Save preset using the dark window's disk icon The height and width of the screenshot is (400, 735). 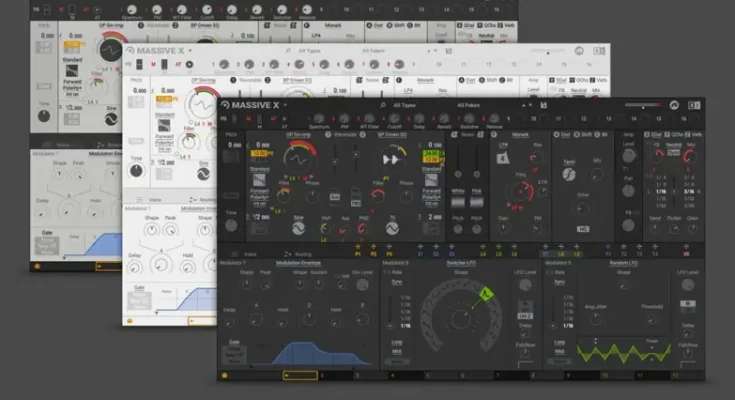[x=543, y=104]
